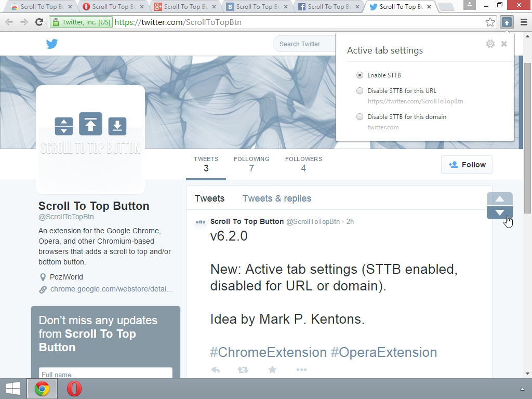Go back to previous page
This screenshot has height=399, width=532.
(x=9, y=22)
